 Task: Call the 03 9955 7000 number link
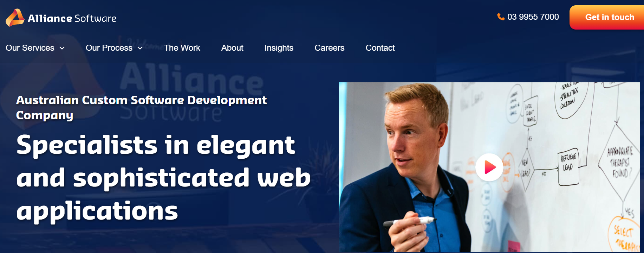[533, 17]
